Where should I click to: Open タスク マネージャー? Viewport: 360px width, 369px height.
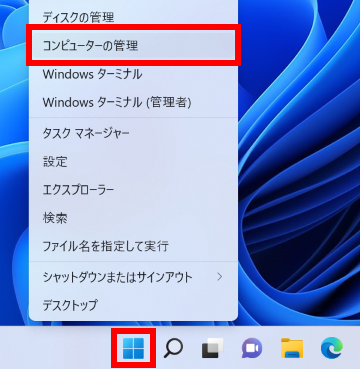pos(133,133)
